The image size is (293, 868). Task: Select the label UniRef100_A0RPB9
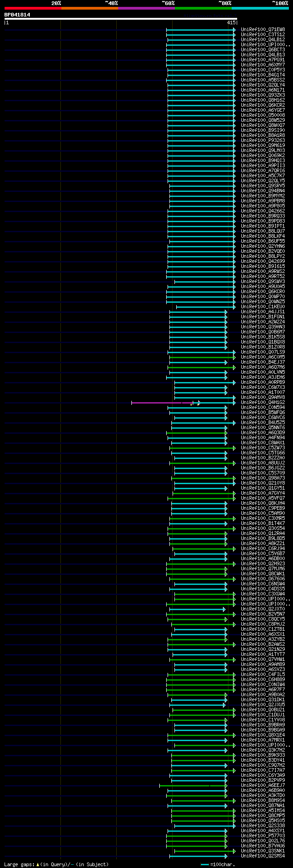263,382
